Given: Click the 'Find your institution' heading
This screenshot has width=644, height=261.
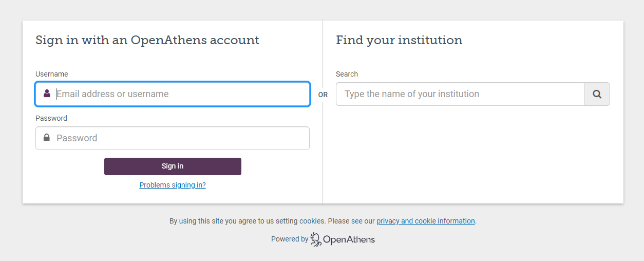Looking at the screenshot, I should coord(399,40).
